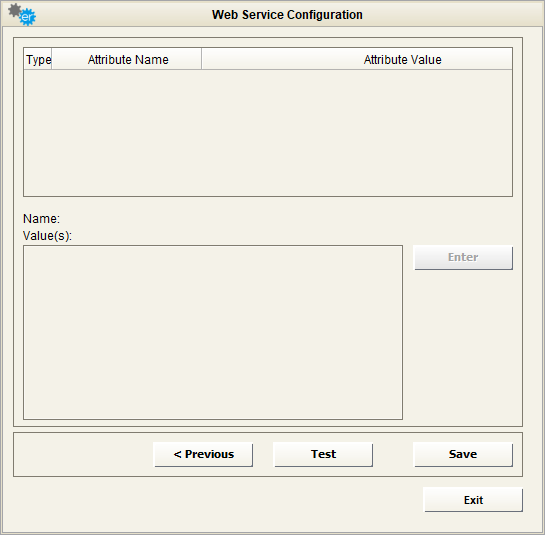This screenshot has width=545, height=535.
Task: Click the Web Service Configuration title
Action: (287, 15)
